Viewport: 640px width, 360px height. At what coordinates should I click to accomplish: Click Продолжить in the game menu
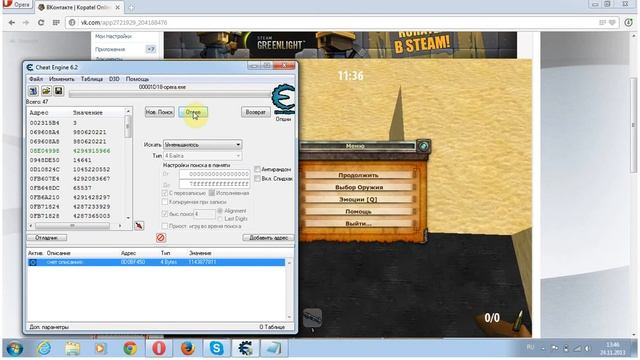[358, 175]
